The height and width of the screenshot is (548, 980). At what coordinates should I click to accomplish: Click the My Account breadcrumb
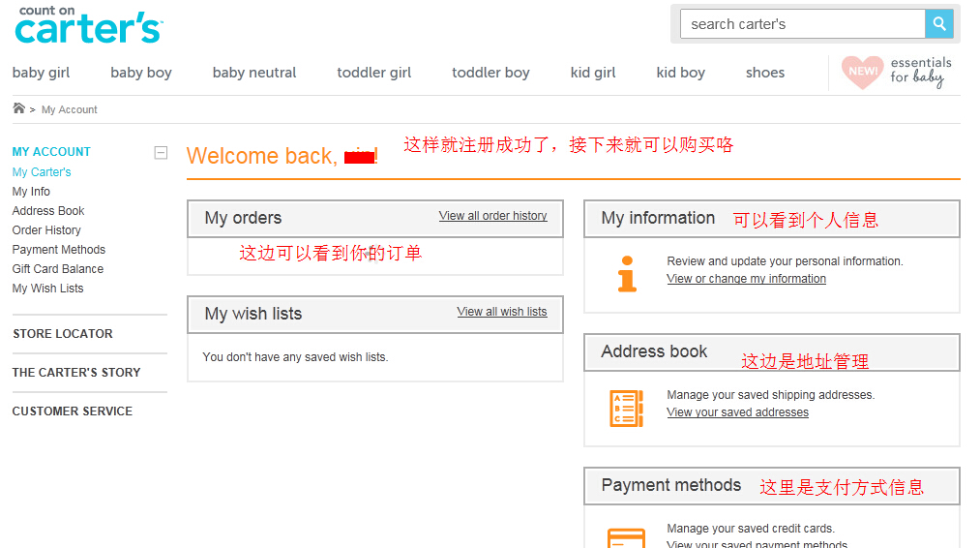point(70,109)
